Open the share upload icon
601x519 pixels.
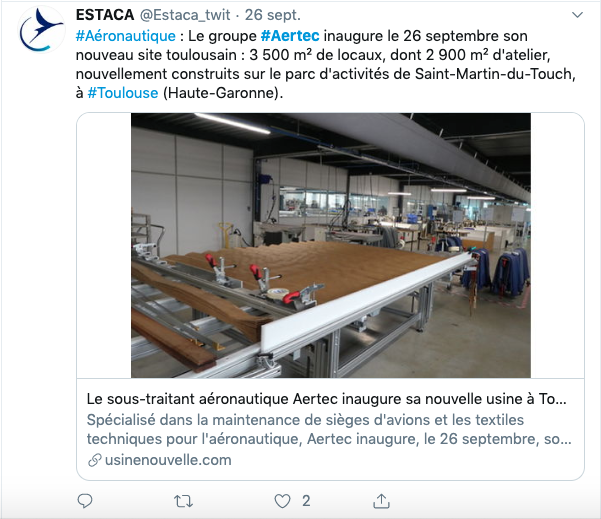381,501
